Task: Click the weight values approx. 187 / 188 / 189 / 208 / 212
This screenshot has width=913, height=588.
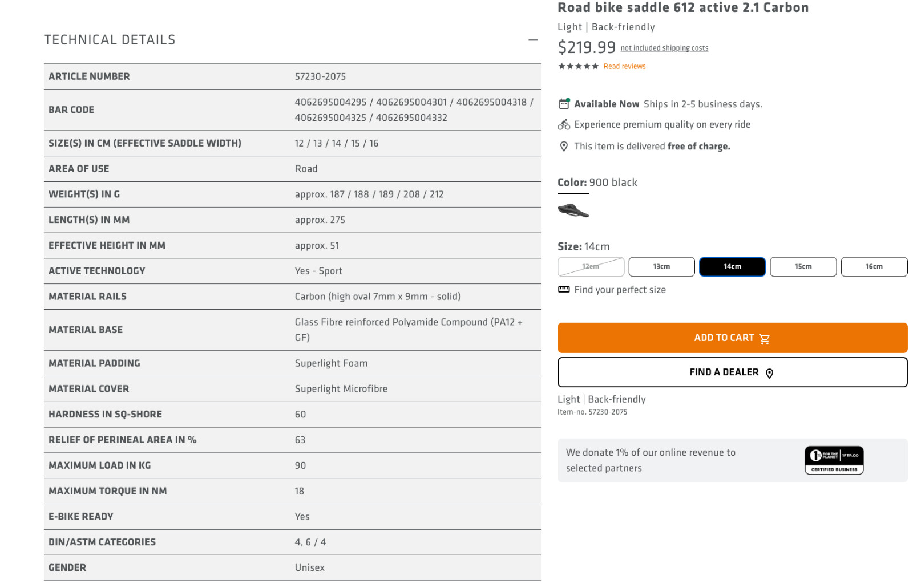Action: pyautogui.click(x=369, y=194)
